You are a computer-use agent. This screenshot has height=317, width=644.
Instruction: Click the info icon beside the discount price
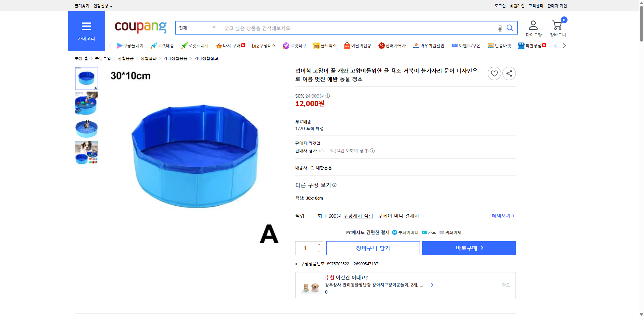pos(327,96)
